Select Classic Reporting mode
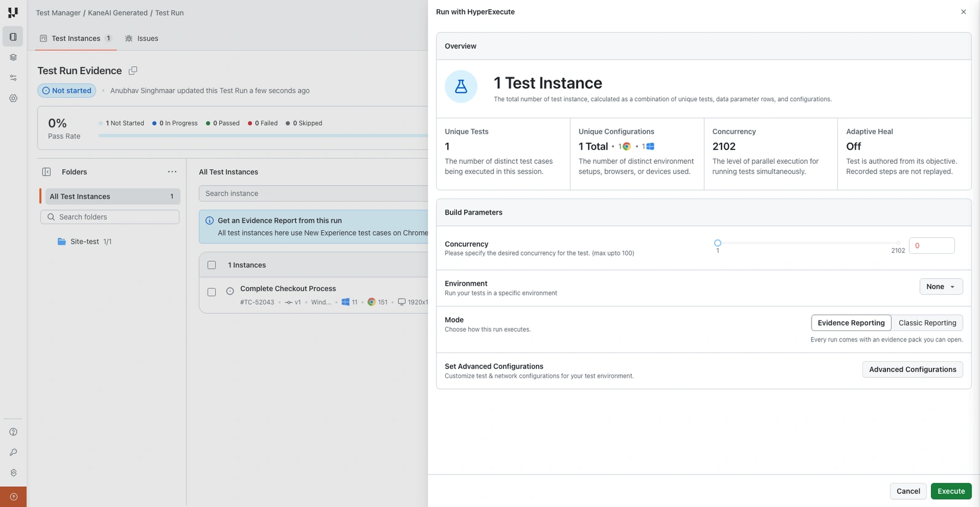 pyautogui.click(x=927, y=323)
